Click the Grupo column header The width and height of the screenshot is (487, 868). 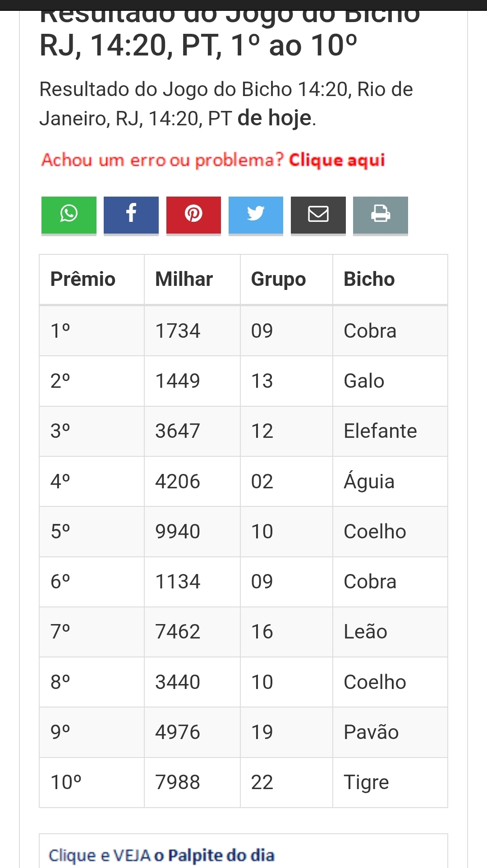278,279
